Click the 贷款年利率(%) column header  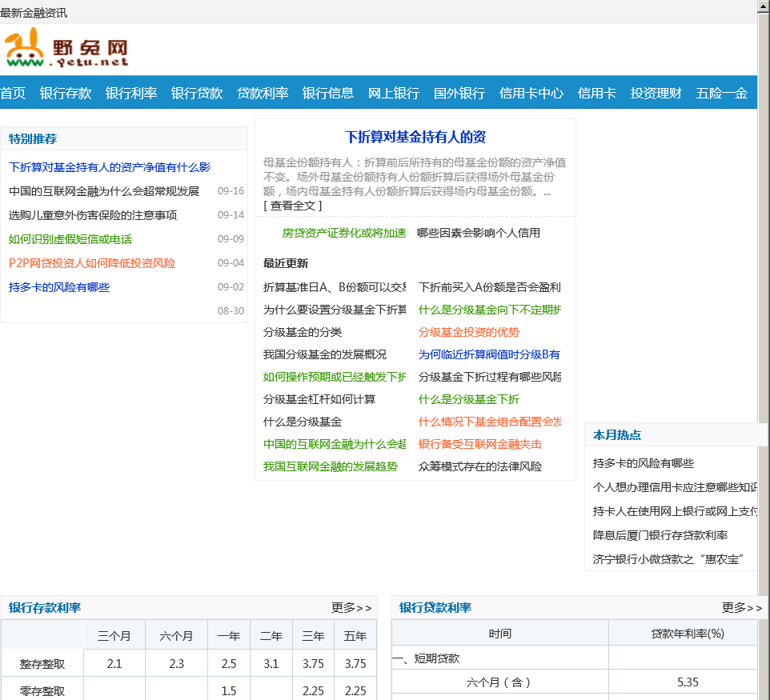(x=687, y=634)
